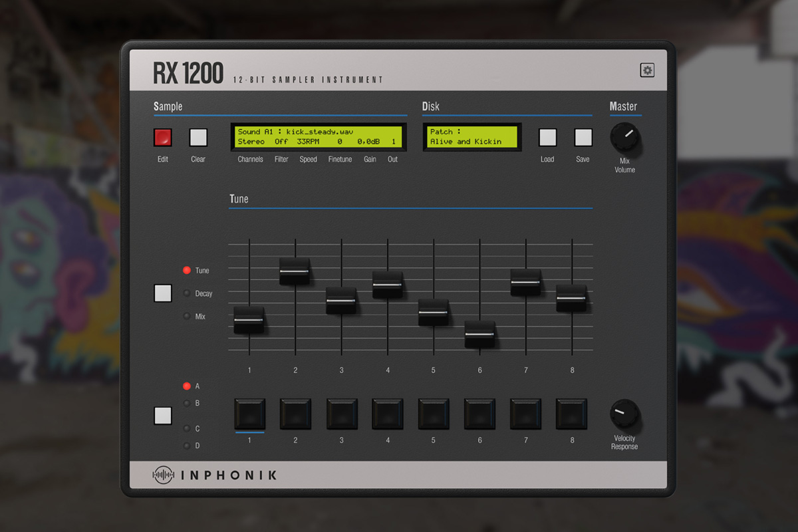798x532 pixels.
Task: Click the Inphonik logo icon
Action: click(163, 475)
